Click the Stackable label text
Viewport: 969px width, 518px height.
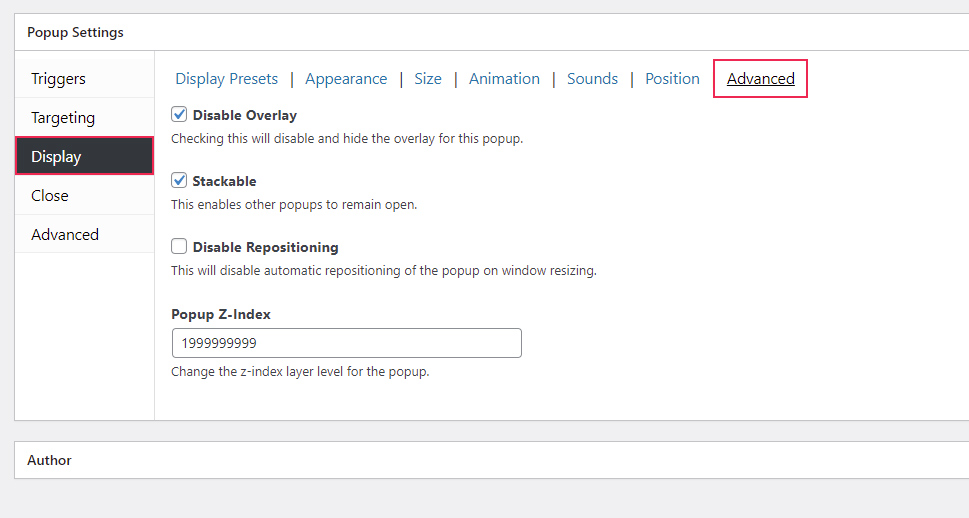[224, 181]
